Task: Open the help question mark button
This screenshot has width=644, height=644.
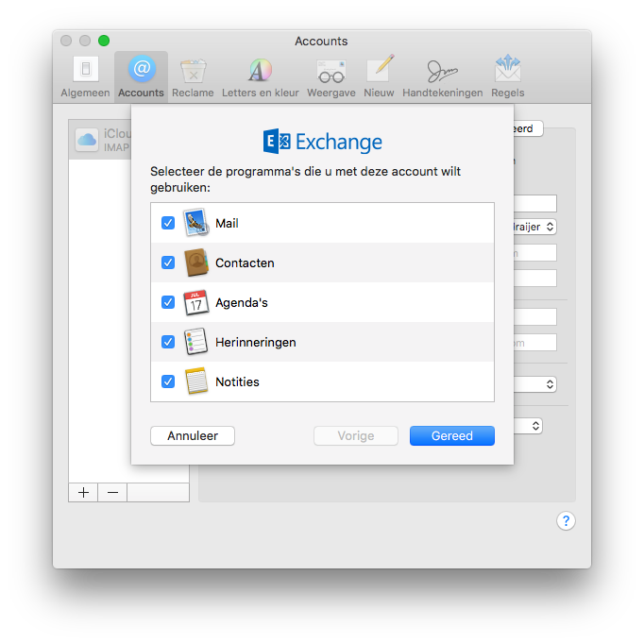Action: coord(566,521)
